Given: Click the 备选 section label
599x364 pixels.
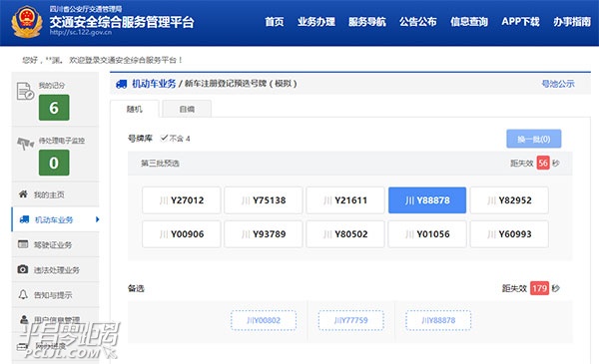Looking at the screenshot, I should 136,288.
